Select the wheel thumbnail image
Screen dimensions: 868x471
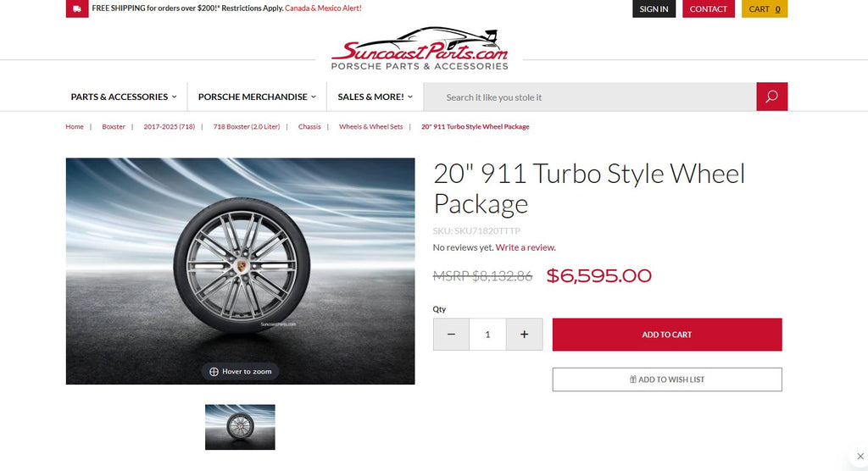pyautogui.click(x=240, y=427)
